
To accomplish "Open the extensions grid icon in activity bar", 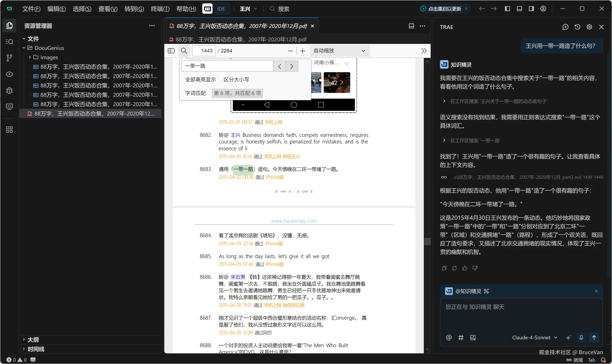I will [9, 130].
